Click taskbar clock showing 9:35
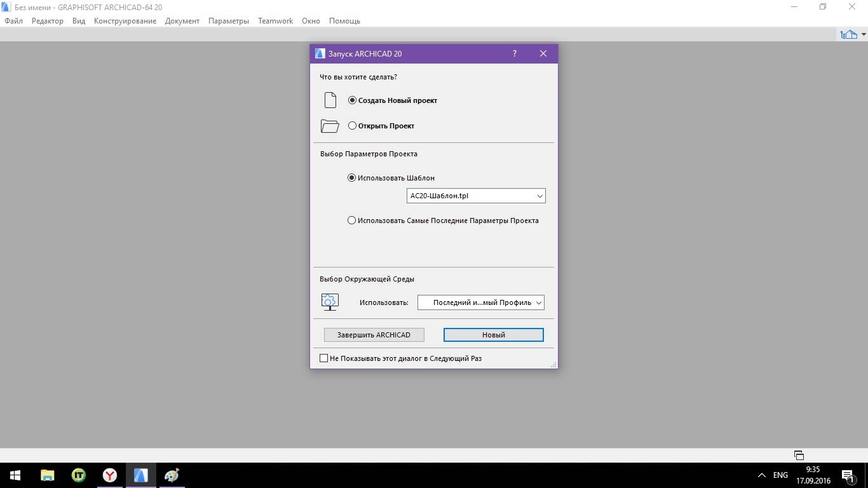 pos(813,475)
